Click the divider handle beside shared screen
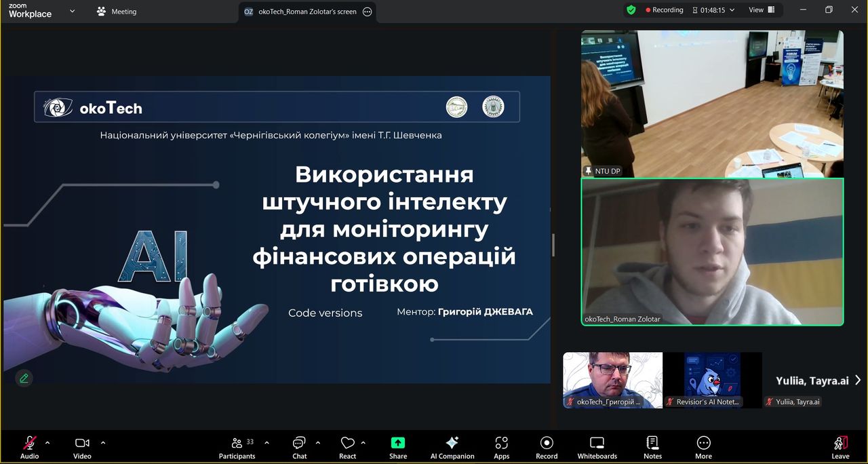Viewport: 868px width, 464px height. coord(553,245)
